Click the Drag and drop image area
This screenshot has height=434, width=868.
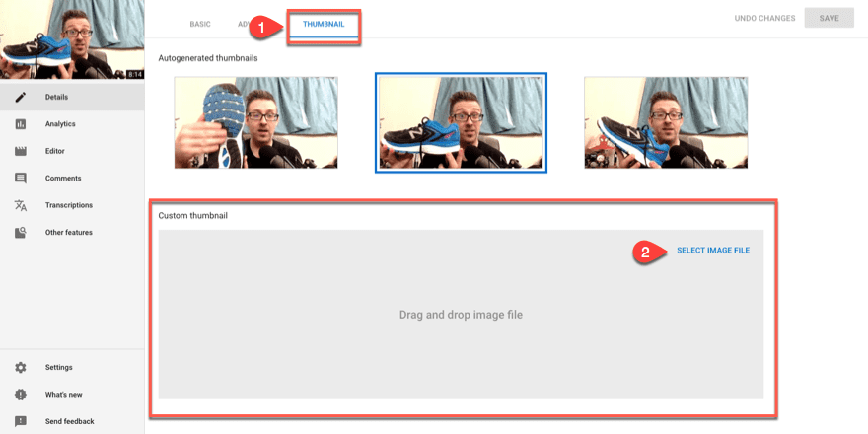(x=461, y=315)
